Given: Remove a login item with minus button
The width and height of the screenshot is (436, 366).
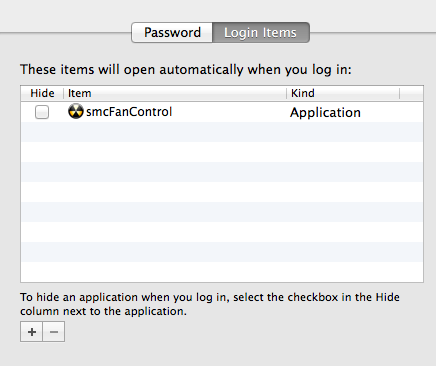Looking at the screenshot, I should tap(54, 332).
